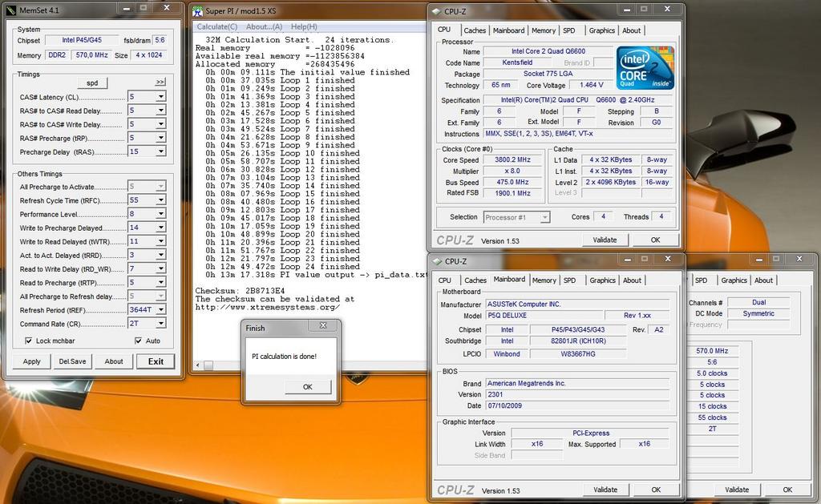Switch to SPD tab in upper CPU-Z

[569, 30]
